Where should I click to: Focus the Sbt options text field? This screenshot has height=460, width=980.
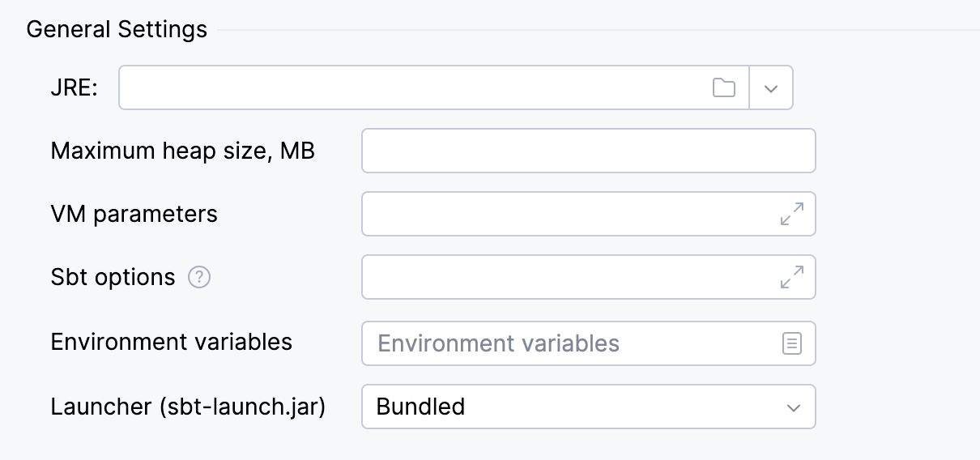click(x=567, y=277)
